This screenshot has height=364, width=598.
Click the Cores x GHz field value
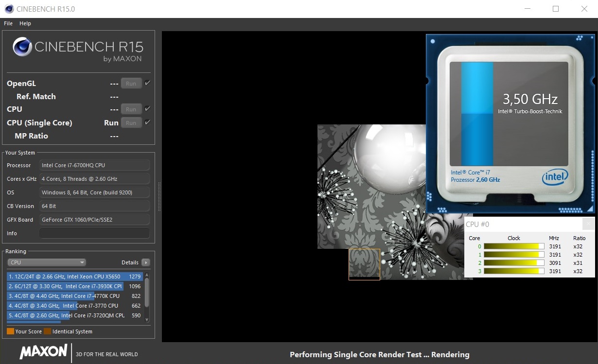[x=94, y=179]
